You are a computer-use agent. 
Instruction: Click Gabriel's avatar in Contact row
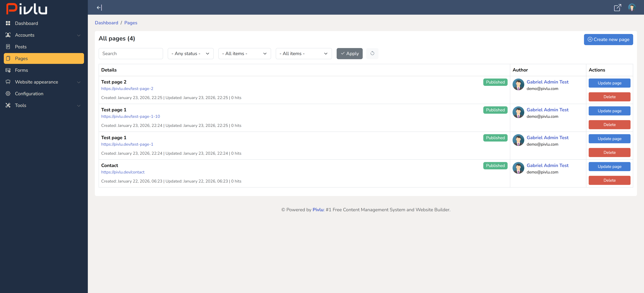518,168
